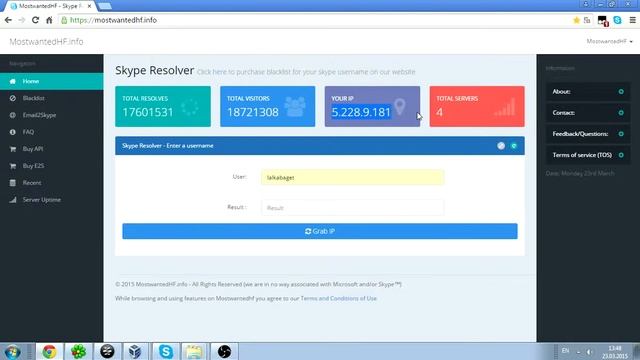Image resolution: width=640 pixels, height=360 pixels.
Task: Click the browser Back arrow
Action: pyautogui.click(x=8, y=20)
